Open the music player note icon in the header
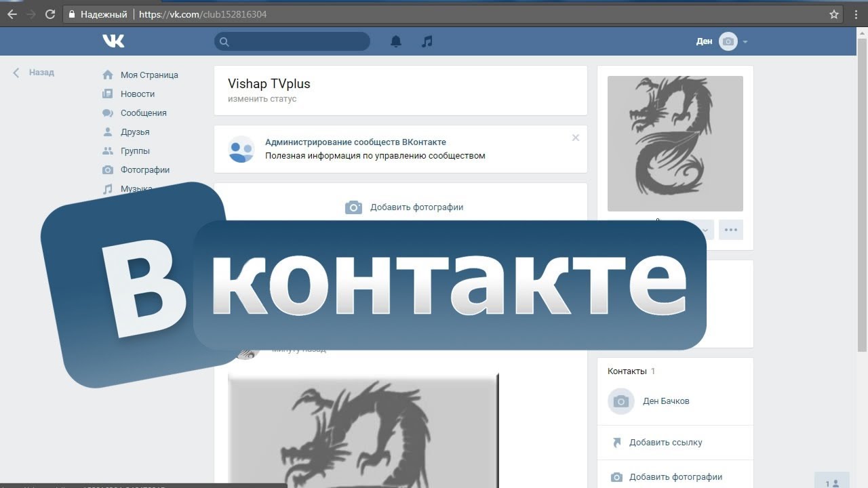868x488 pixels. click(x=427, y=41)
